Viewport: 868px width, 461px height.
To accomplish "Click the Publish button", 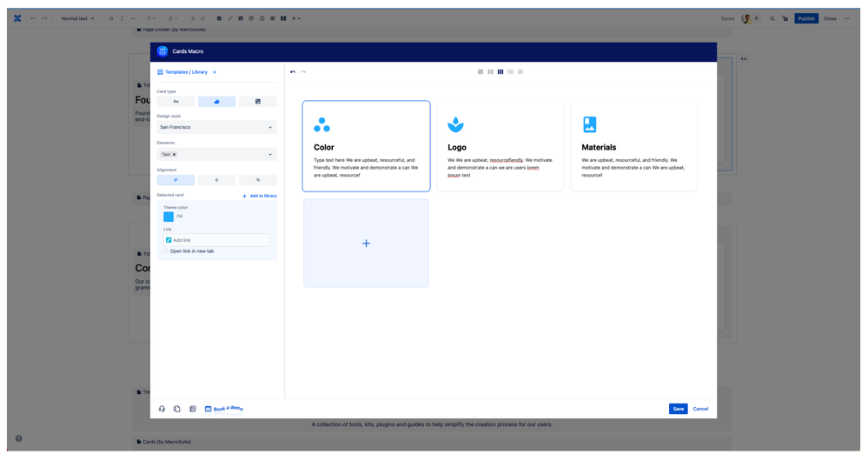I will coord(806,18).
